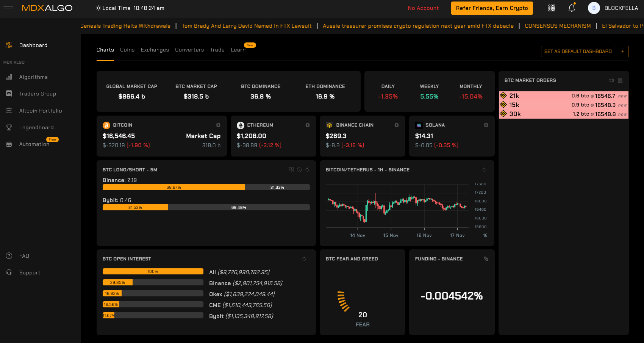Click the -0.004542% funding rate

(452, 296)
